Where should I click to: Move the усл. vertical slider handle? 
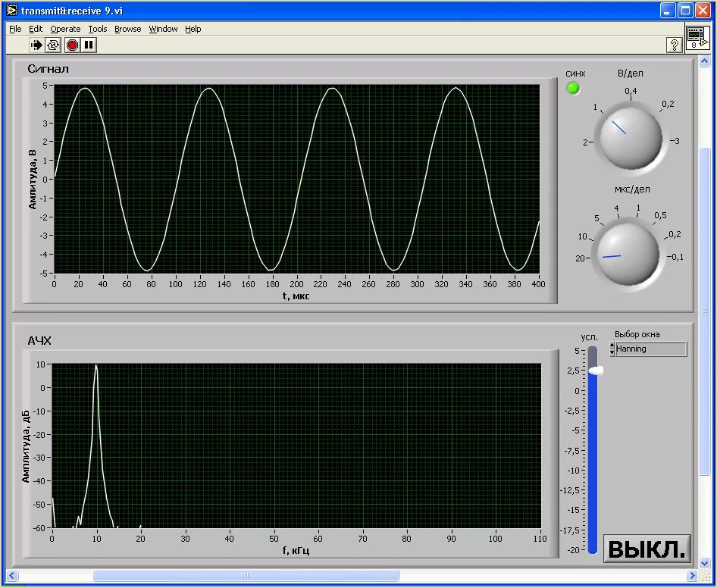click(594, 369)
